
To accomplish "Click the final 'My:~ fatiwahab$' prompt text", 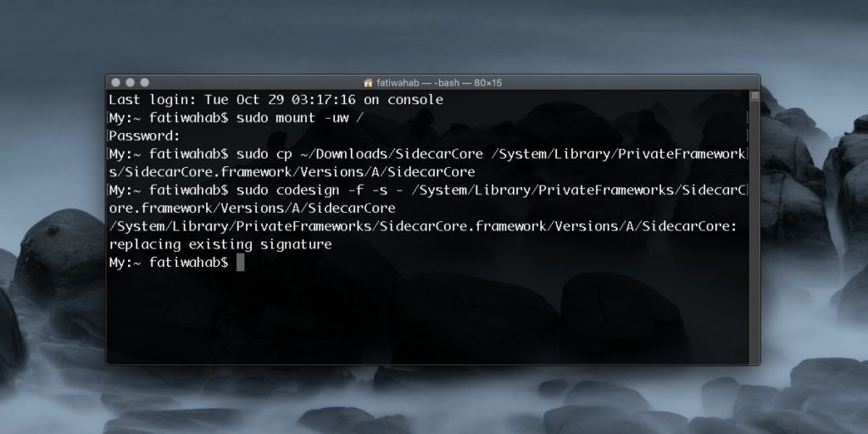I will pyautogui.click(x=169, y=263).
